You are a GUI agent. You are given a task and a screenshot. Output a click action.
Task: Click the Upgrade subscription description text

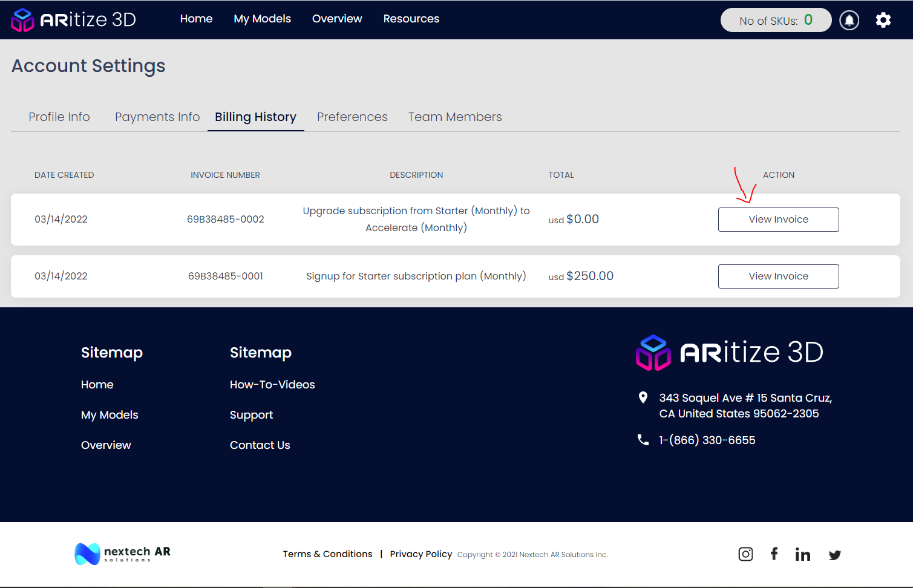click(416, 219)
